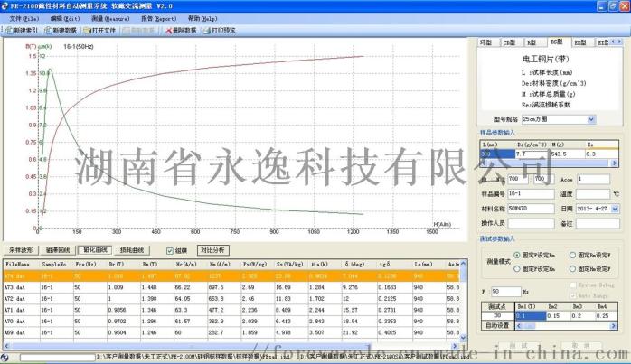Open the 型号规格 (25cm方圈) dropdown

coord(591,119)
